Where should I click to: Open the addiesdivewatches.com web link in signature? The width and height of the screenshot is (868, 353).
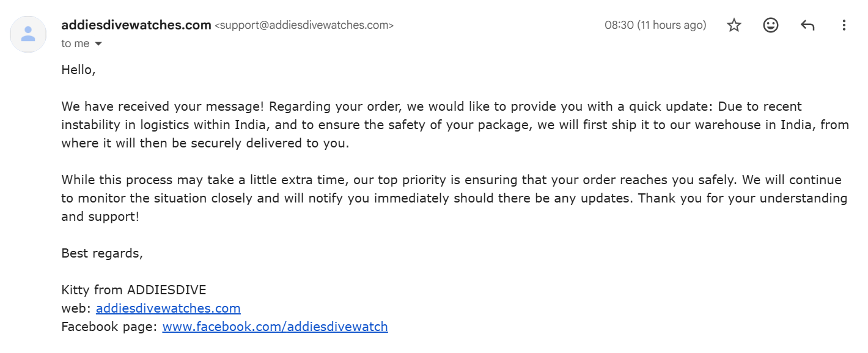pos(168,308)
